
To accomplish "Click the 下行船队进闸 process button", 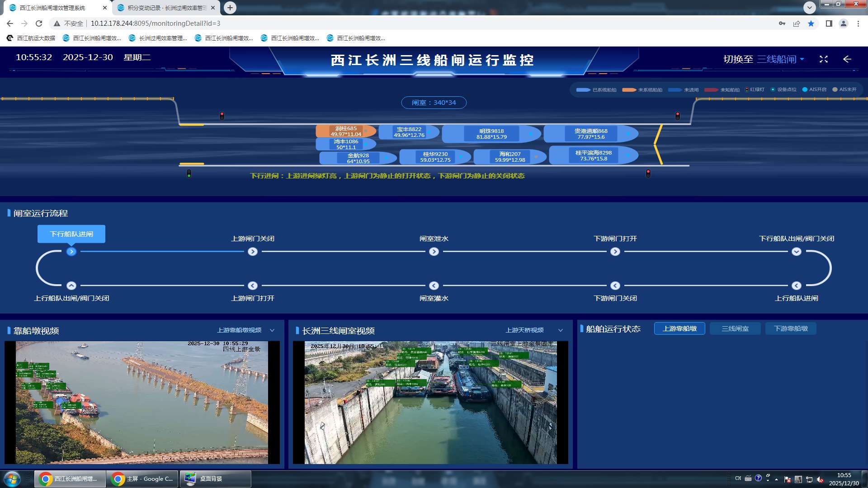I will (x=71, y=234).
